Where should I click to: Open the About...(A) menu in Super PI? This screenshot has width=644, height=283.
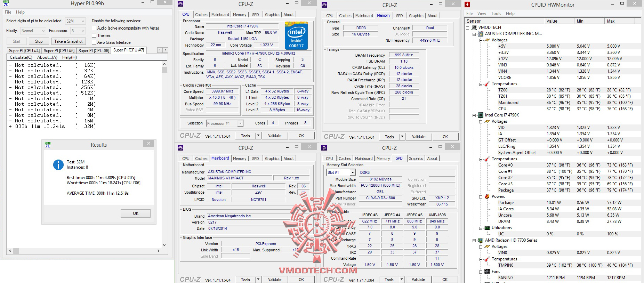click(x=47, y=57)
